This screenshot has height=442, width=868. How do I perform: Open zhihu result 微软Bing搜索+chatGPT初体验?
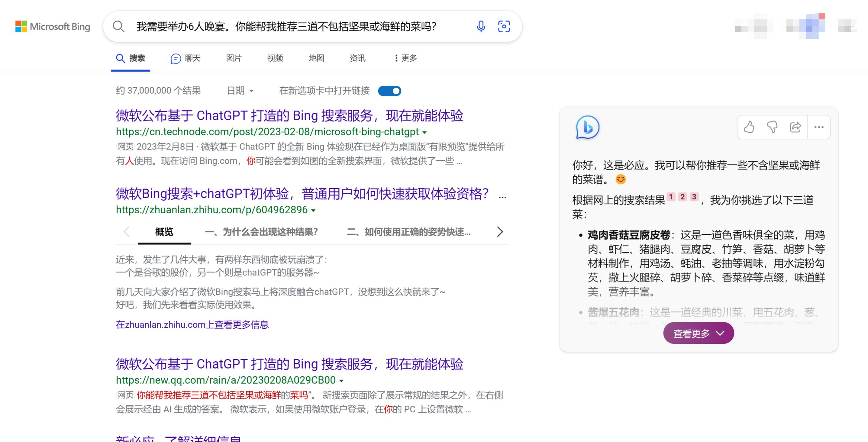click(x=302, y=194)
